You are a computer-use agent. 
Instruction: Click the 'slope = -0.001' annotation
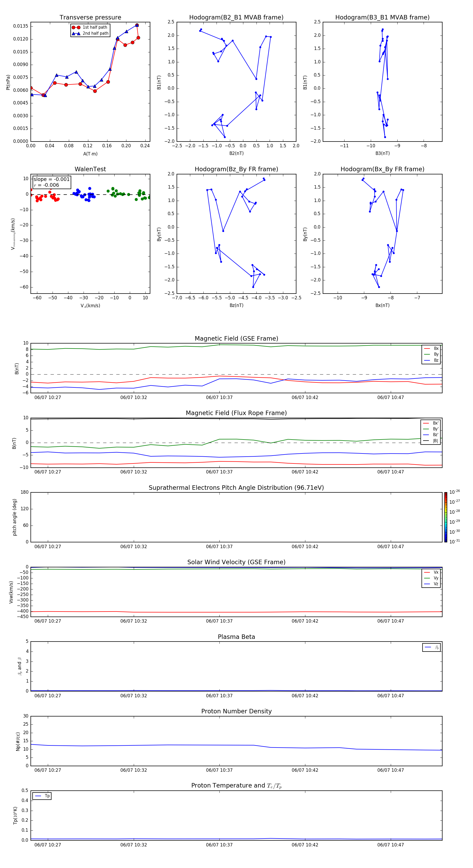[x=52, y=179]
